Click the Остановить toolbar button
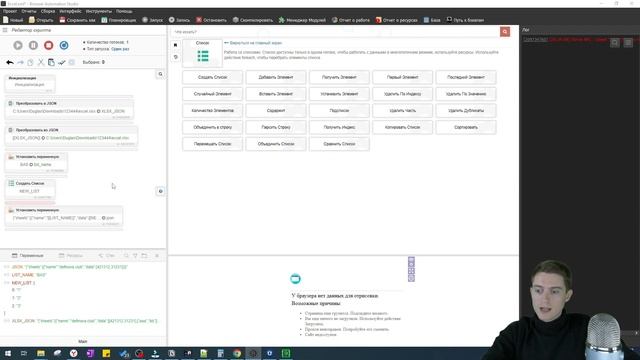 [x=211, y=20]
